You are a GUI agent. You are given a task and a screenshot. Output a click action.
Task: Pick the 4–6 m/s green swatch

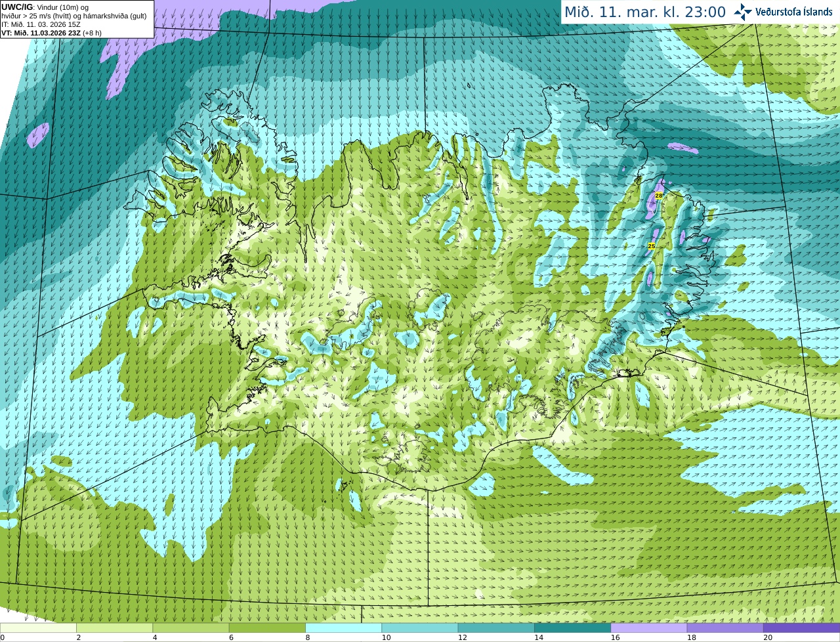pyautogui.click(x=191, y=628)
